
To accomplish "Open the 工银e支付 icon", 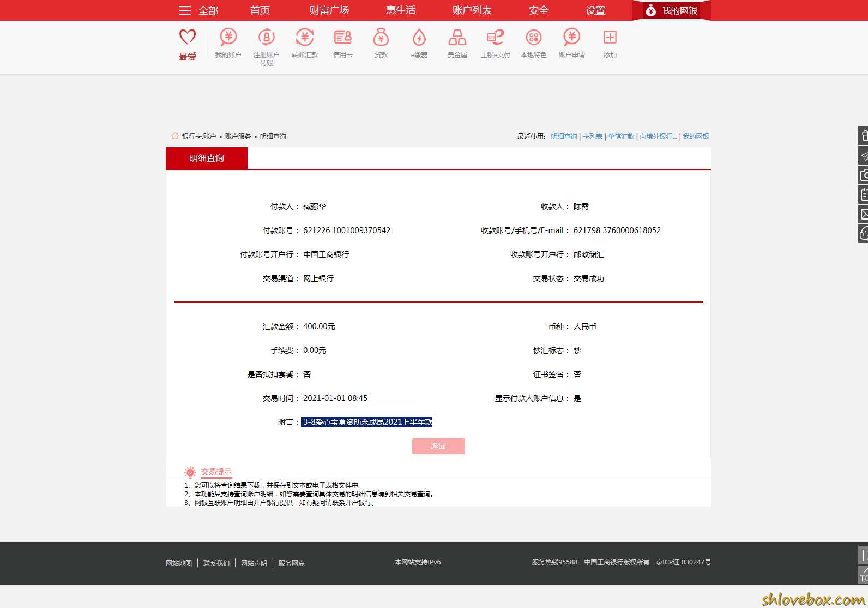I will point(496,37).
